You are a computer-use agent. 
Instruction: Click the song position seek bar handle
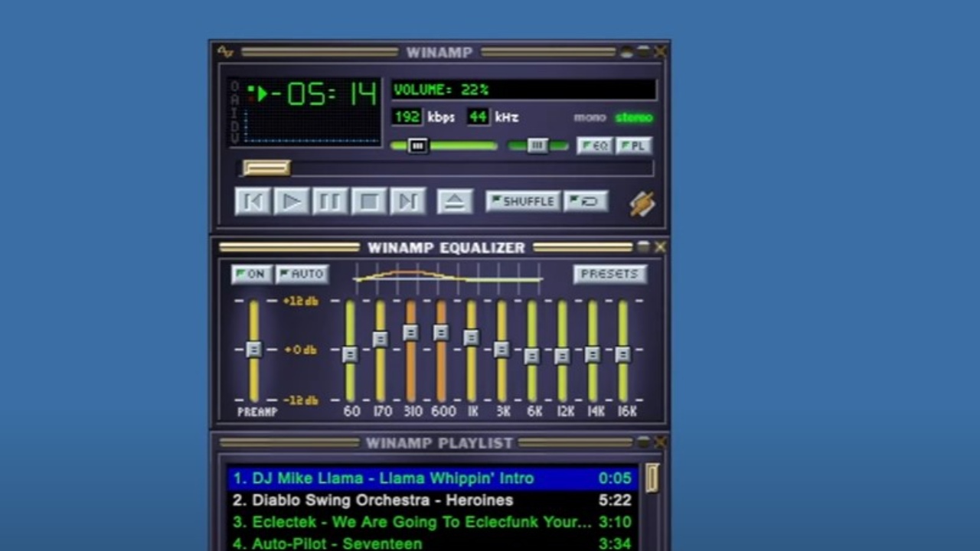coord(266,168)
